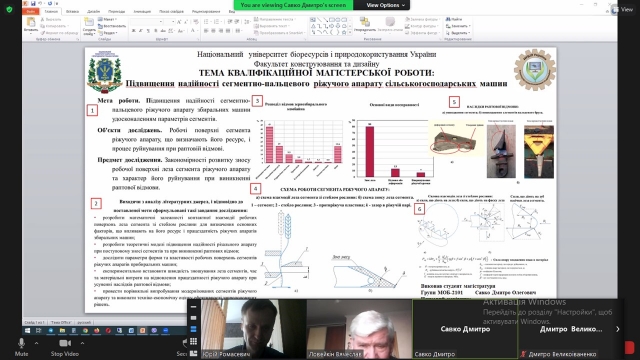Toggle text shadow formatting in ribbon
This screenshot has width=640, height=360.
point(156,31)
